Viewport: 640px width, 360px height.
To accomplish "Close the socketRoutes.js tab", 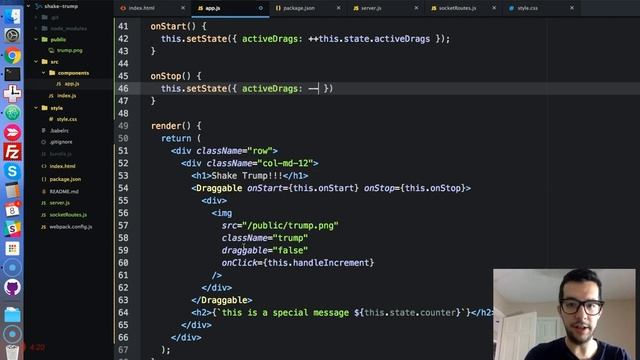I will (494, 8).
